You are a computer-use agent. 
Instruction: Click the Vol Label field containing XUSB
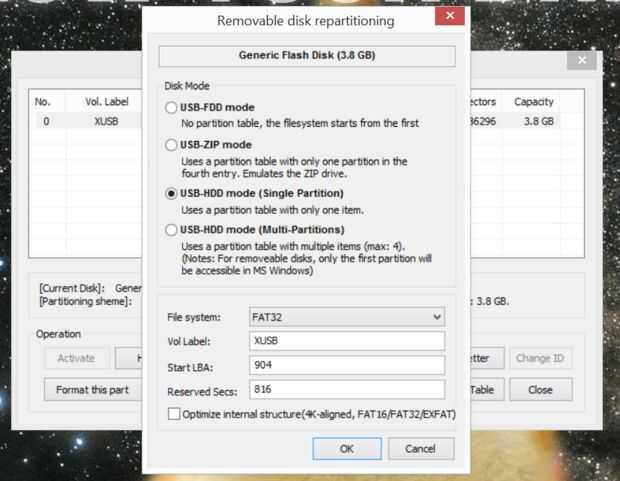(x=347, y=341)
